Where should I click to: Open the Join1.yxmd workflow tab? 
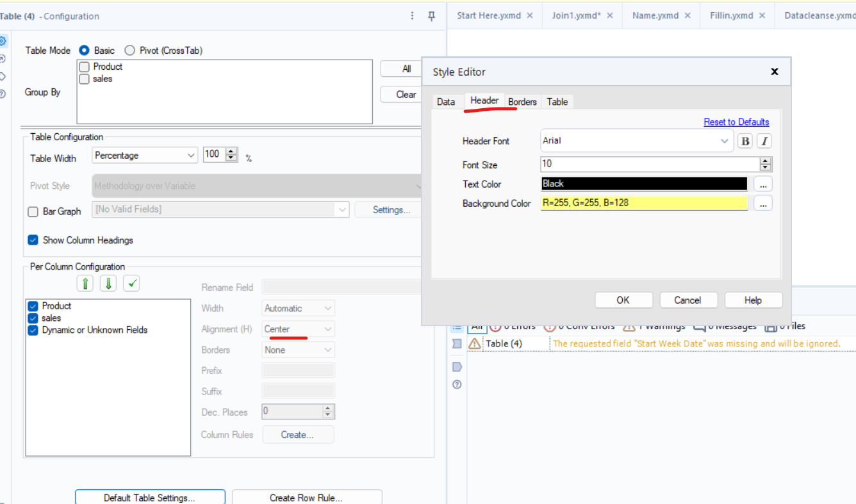[x=576, y=15]
